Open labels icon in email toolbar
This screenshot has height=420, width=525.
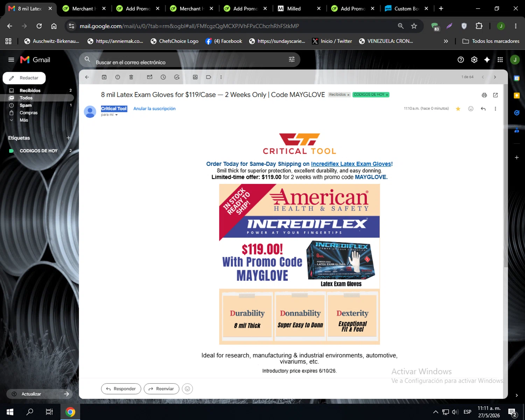click(209, 77)
